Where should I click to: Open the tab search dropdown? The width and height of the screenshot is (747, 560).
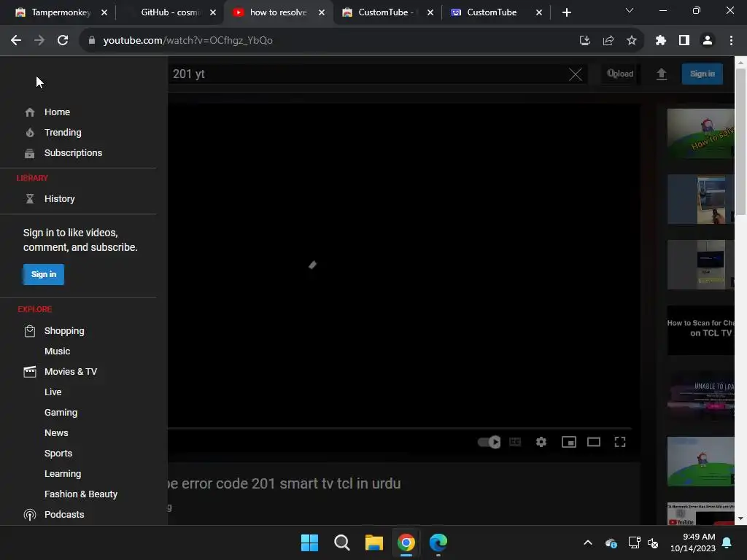point(629,10)
